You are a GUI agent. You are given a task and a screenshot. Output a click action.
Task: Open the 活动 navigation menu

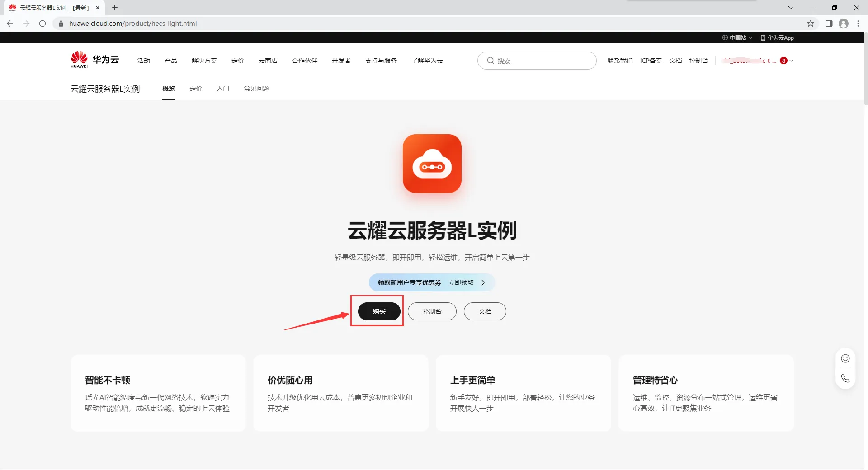coord(144,61)
